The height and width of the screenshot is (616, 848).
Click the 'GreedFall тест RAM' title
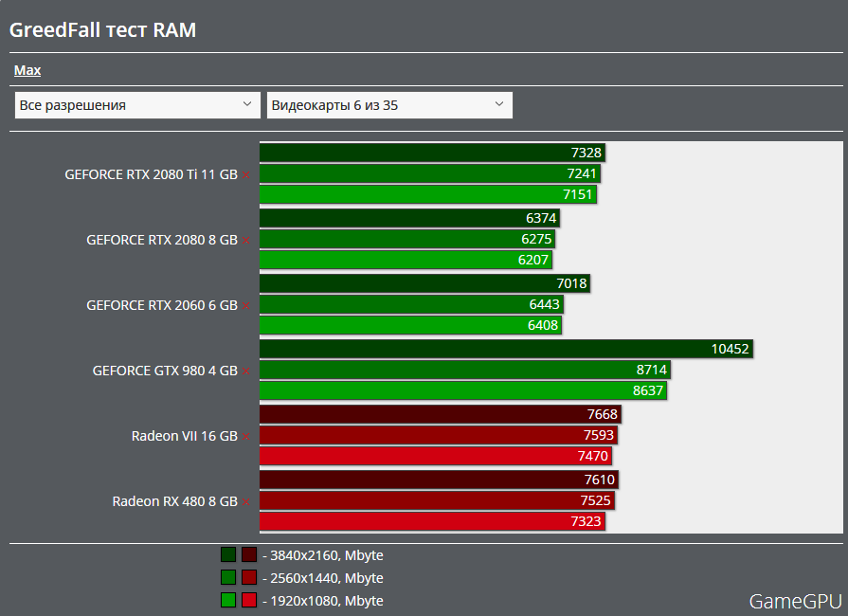coord(102,30)
